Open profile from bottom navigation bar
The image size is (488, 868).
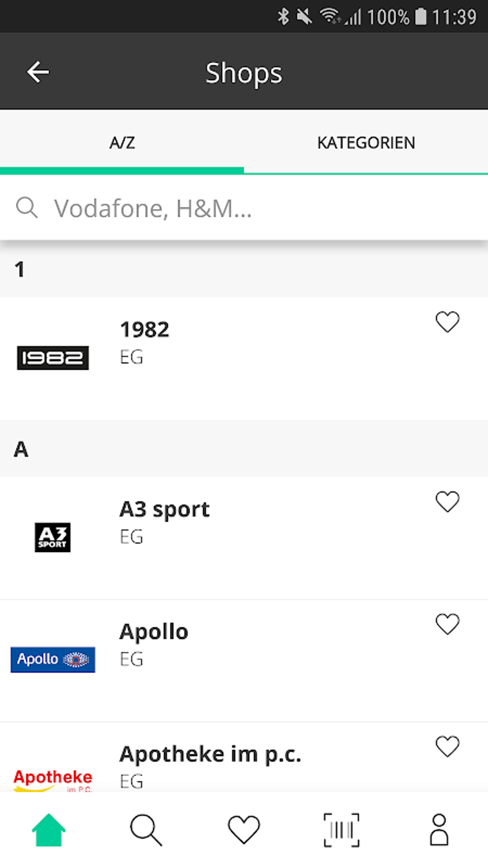click(439, 830)
